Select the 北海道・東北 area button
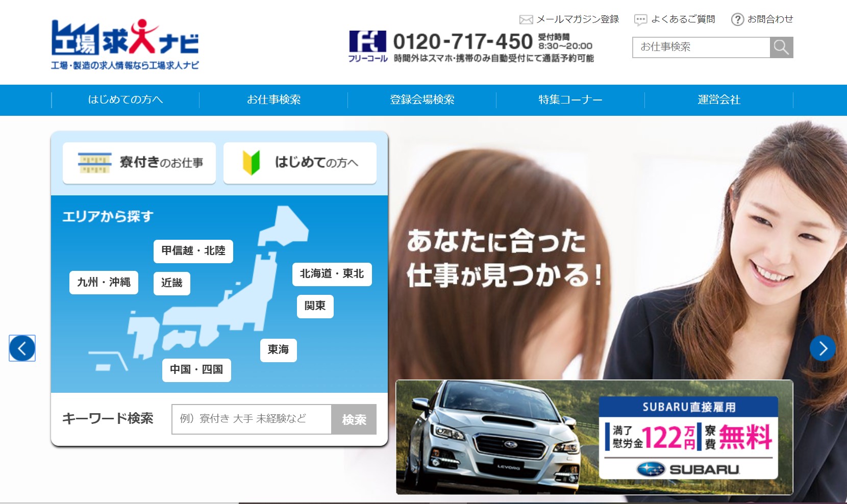 click(x=332, y=274)
